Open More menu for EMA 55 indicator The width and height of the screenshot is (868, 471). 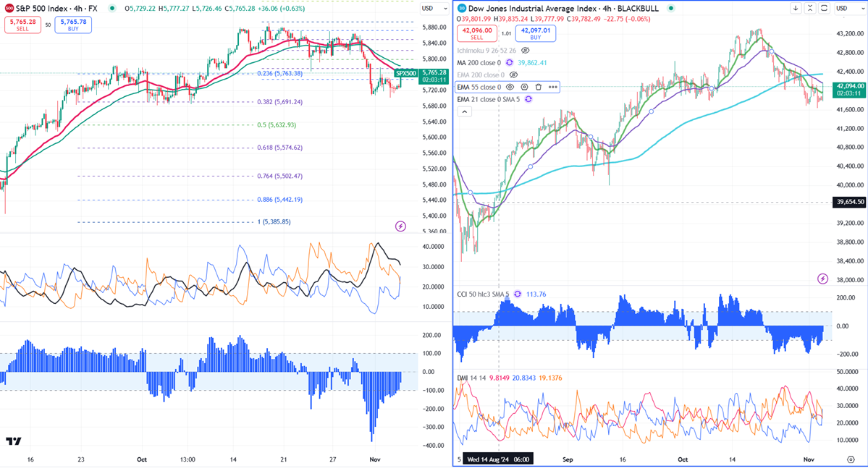[x=552, y=87]
